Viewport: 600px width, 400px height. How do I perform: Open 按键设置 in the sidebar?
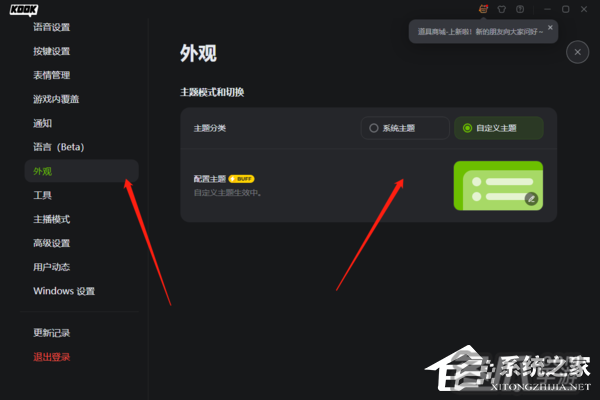[52, 51]
